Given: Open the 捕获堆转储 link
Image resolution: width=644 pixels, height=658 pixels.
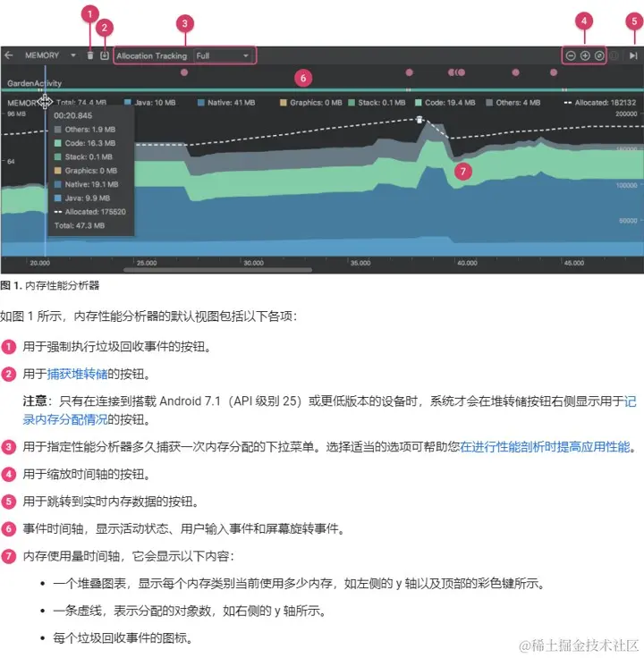Looking at the screenshot, I should coord(77,374).
